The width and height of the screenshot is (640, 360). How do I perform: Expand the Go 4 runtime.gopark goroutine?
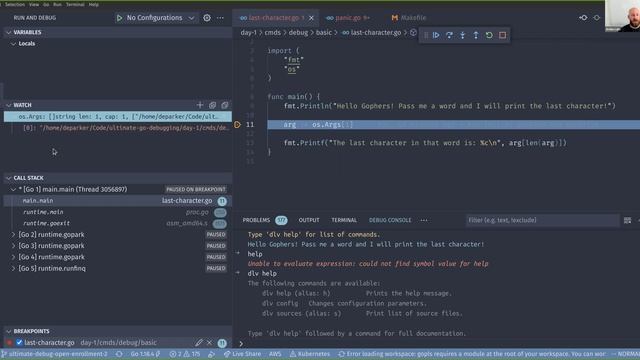(13, 258)
